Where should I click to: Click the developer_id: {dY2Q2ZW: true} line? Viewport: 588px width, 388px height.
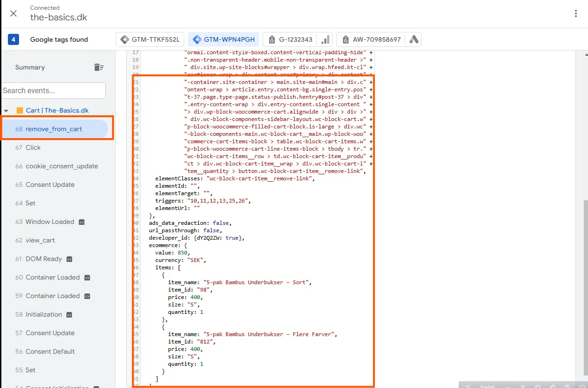196,238
